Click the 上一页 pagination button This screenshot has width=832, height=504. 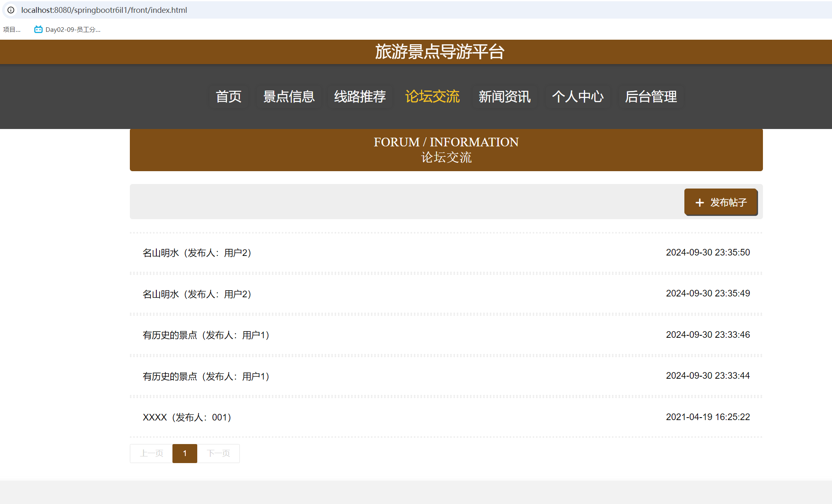coord(151,454)
